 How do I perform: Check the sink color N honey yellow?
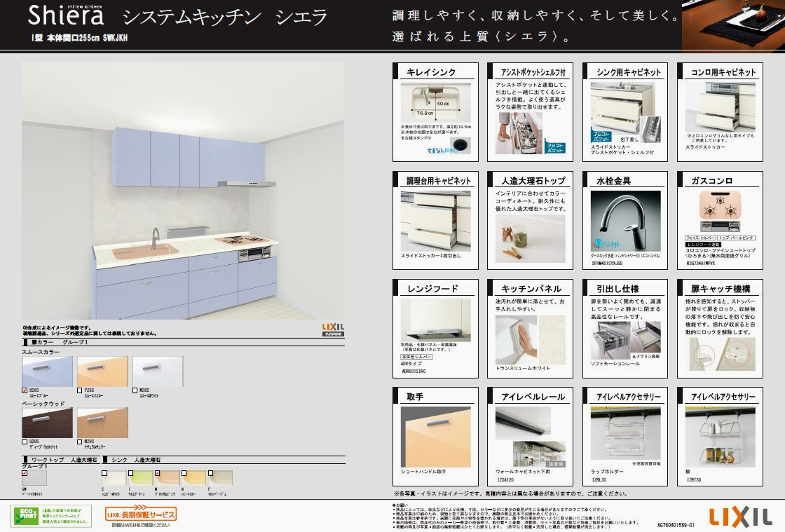coord(184,473)
